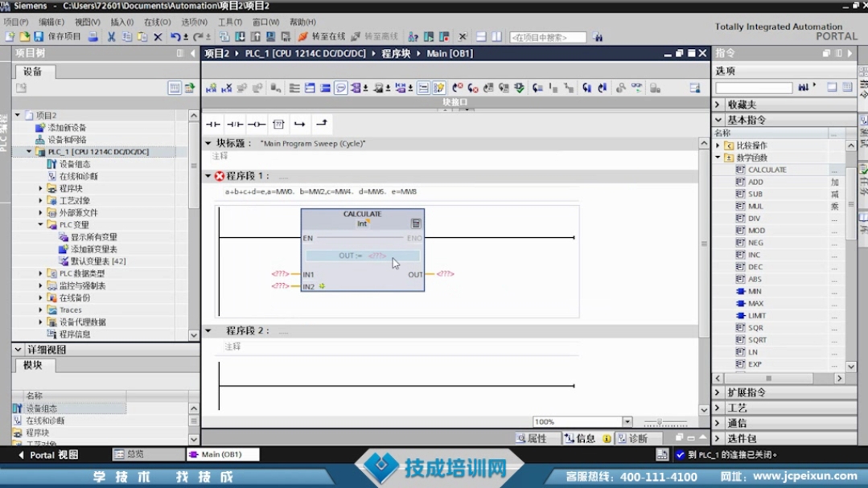This screenshot has width=868, height=488.
Task: Insert a normally closed contact
Action: coord(235,124)
